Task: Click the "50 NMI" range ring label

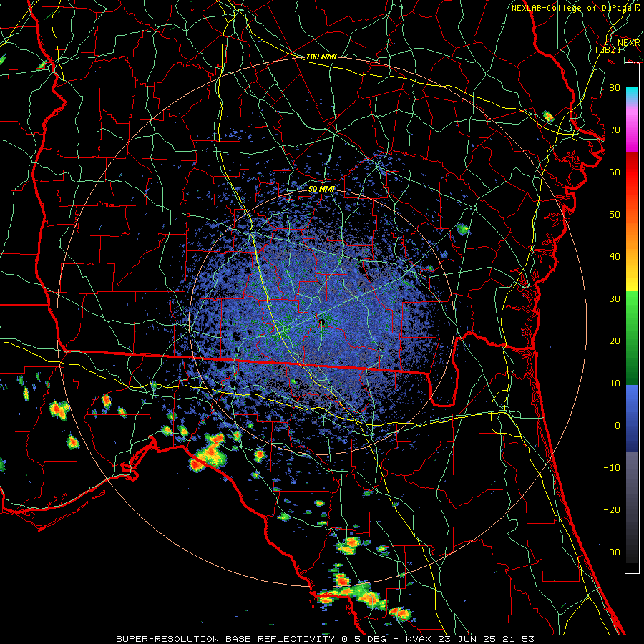Action: pos(321,189)
